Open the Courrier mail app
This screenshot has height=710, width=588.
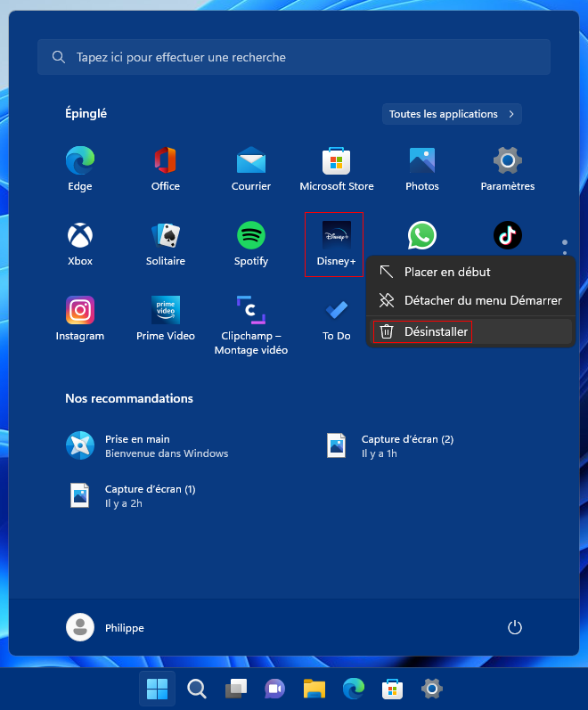point(251,168)
